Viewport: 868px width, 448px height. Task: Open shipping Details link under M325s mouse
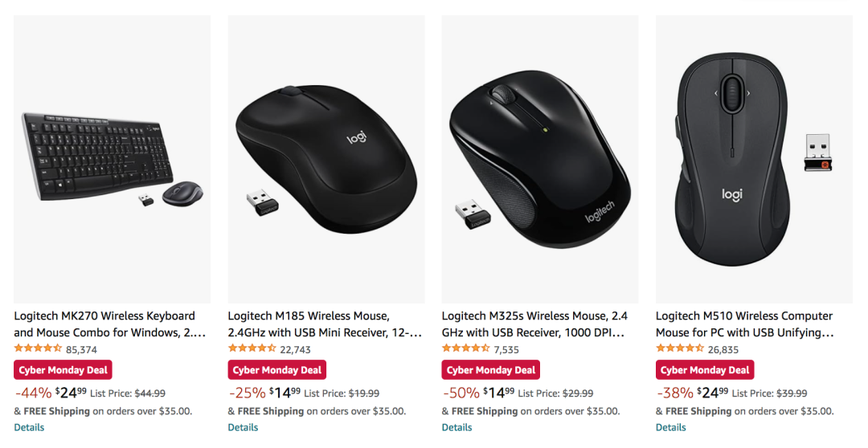click(457, 427)
